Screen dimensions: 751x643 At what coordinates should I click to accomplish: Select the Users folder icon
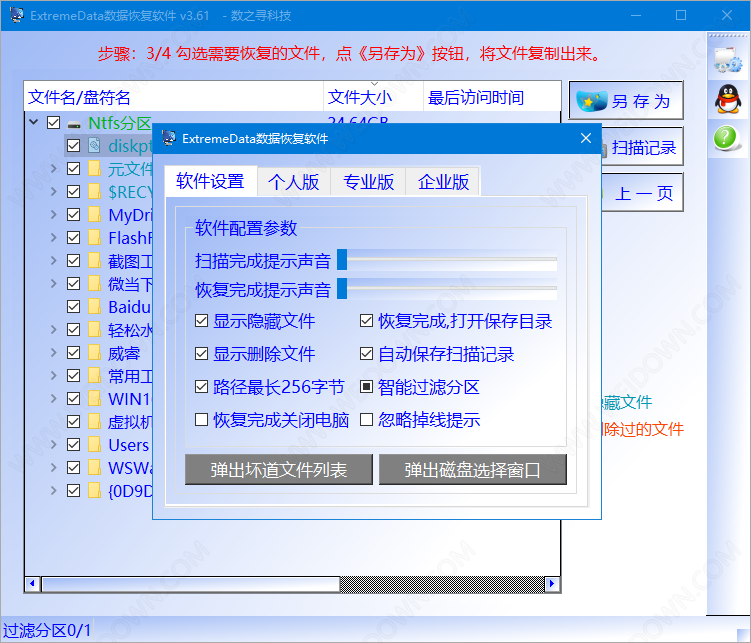(x=94, y=445)
